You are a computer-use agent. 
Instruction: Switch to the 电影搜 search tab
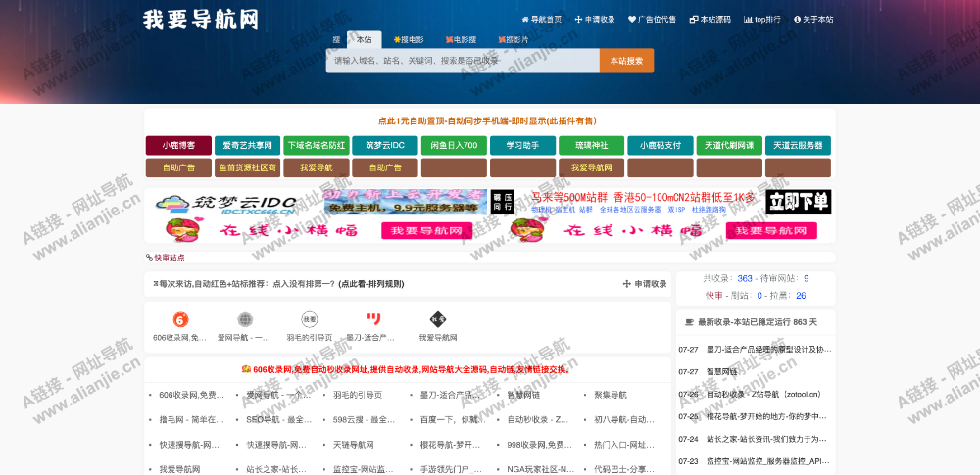coord(462,39)
